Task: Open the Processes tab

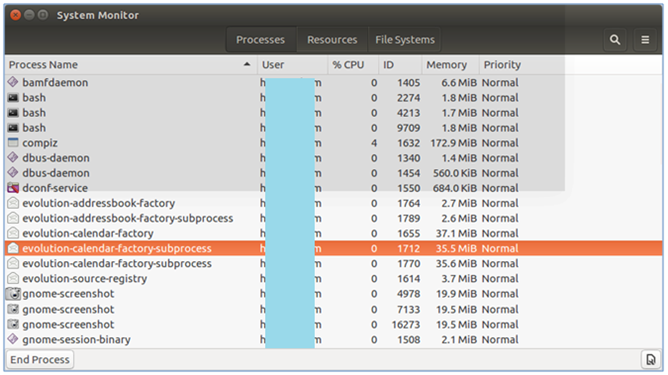Action: coord(260,40)
